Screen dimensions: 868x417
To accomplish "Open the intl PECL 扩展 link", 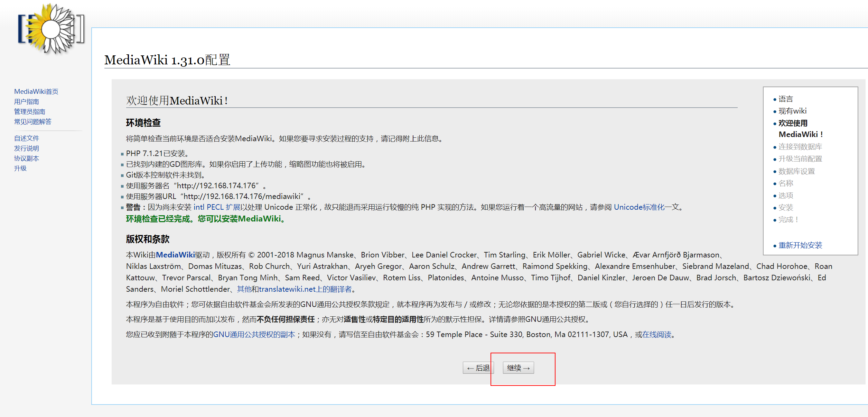I will tap(217, 207).
